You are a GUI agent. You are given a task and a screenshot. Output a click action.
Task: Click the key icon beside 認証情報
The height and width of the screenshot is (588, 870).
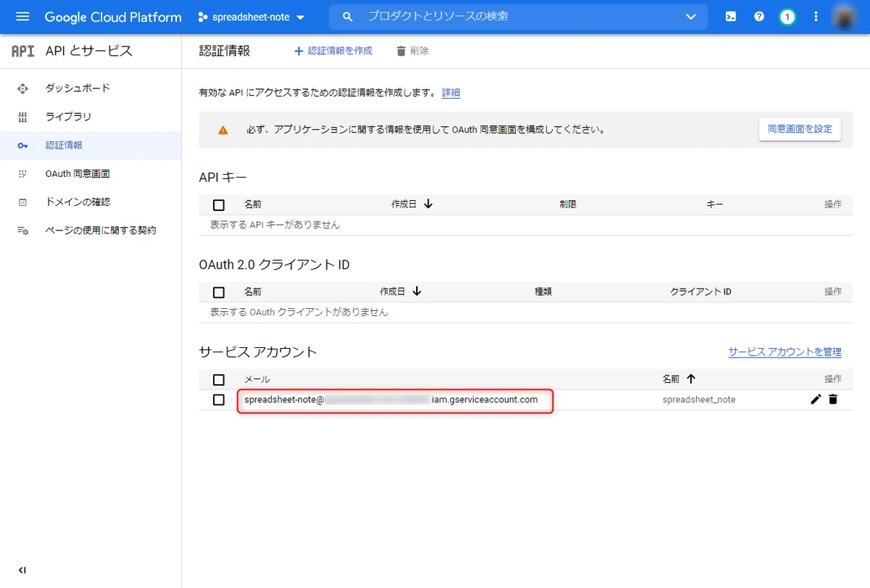click(22, 146)
